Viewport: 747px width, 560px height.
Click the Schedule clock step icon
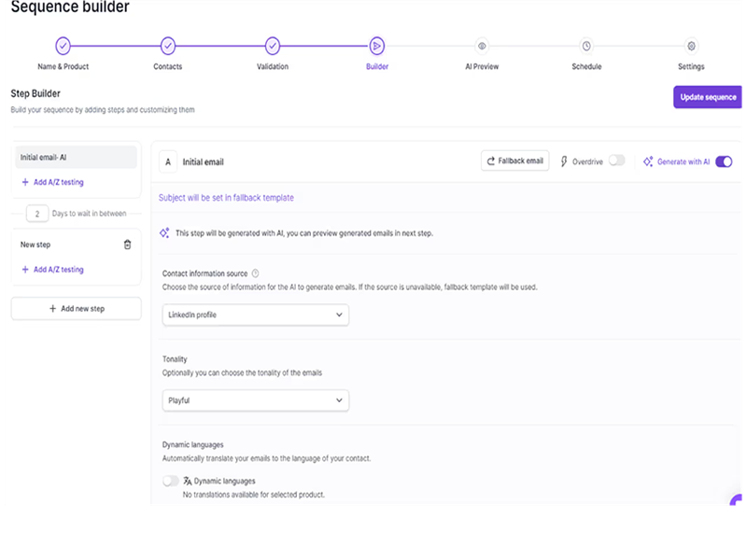click(586, 46)
